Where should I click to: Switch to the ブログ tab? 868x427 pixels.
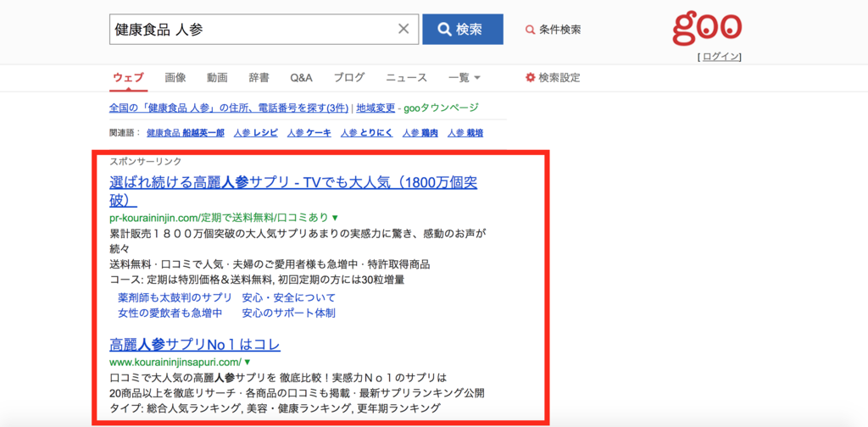[349, 77]
